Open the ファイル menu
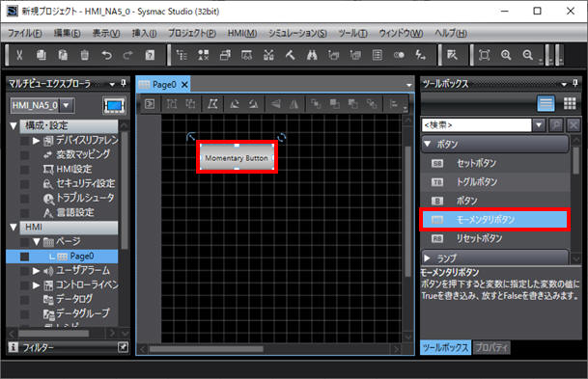 25,34
